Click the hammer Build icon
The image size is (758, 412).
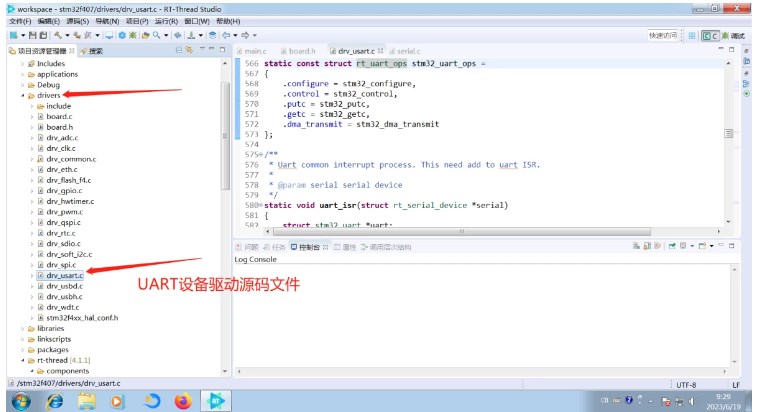58,35
